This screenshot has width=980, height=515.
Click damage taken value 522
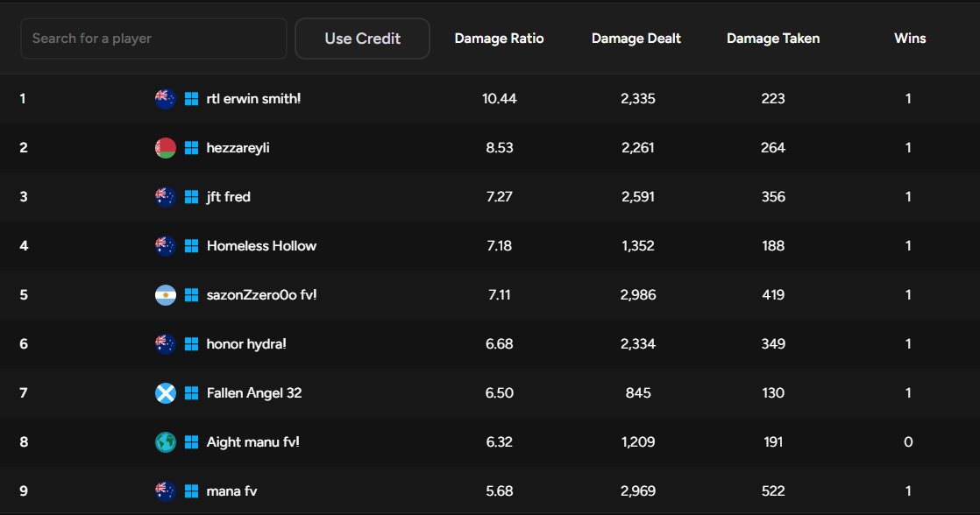point(773,491)
